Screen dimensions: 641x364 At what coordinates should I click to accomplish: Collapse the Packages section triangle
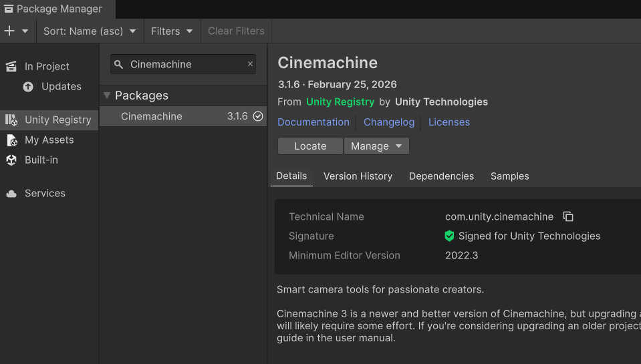click(x=107, y=96)
